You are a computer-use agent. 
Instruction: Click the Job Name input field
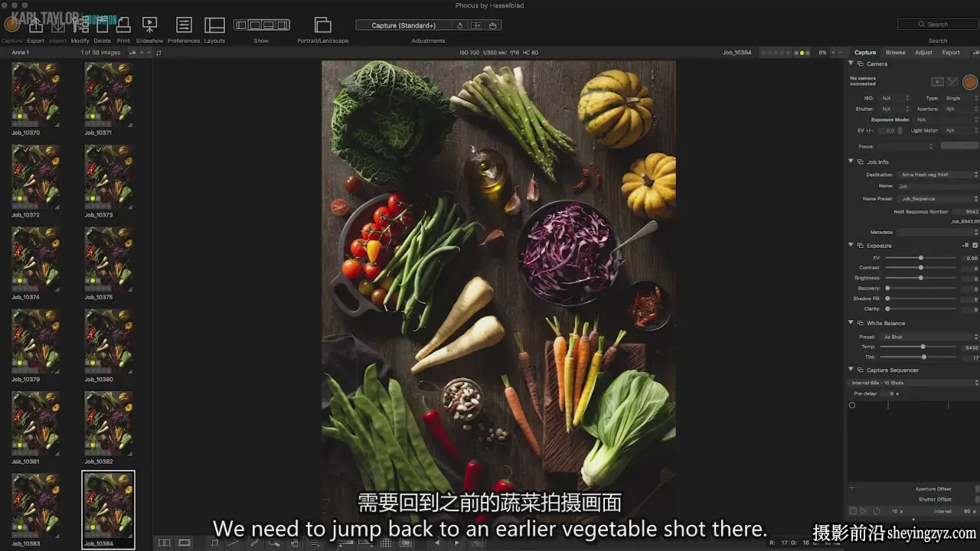(937, 186)
